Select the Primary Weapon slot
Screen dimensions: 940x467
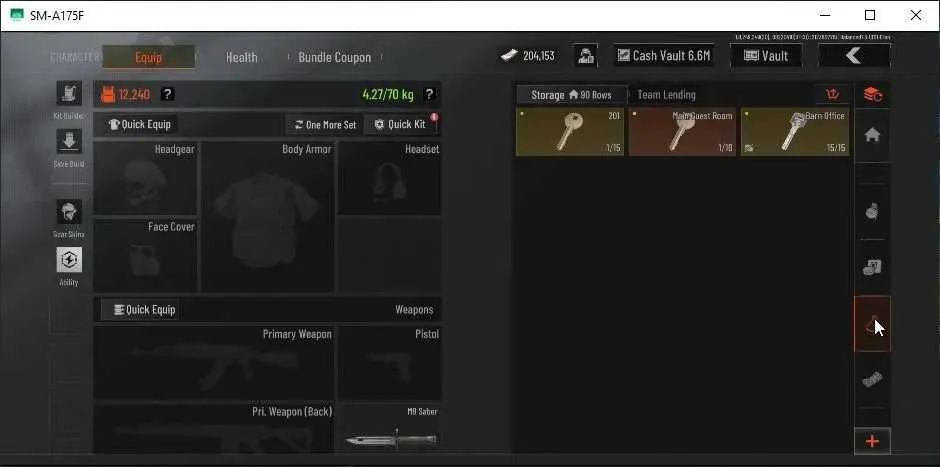(x=214, y=362)
